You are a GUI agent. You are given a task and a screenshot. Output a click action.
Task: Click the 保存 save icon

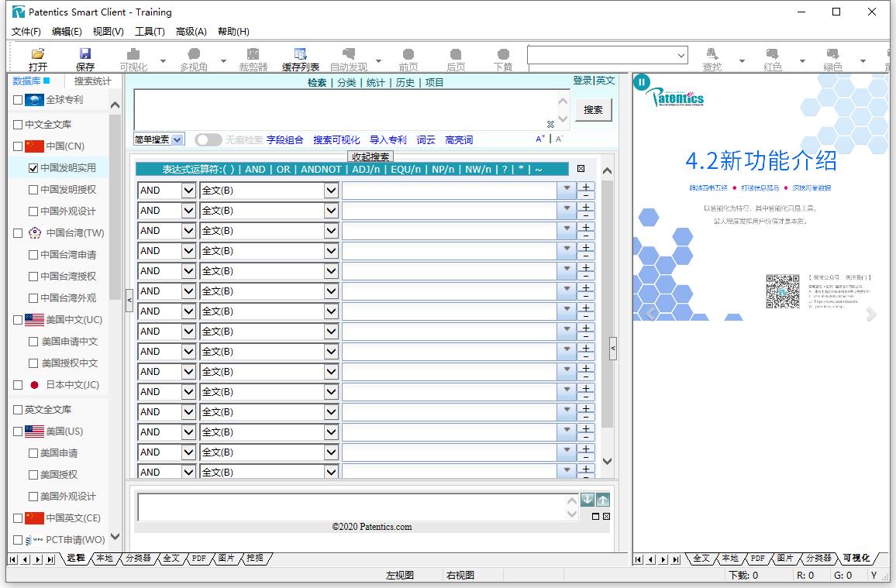point(84,55)
